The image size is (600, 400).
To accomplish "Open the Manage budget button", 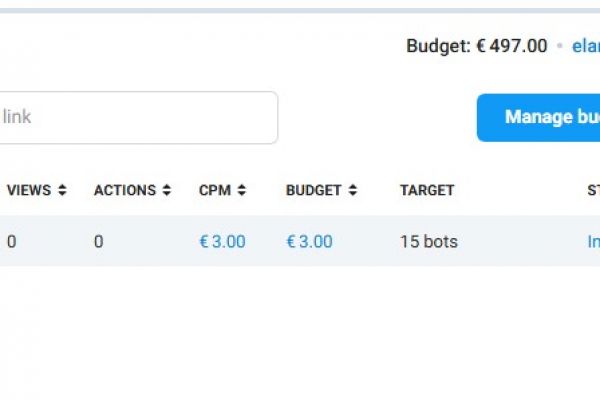I will pyautogui.click(x=538, y=118).
